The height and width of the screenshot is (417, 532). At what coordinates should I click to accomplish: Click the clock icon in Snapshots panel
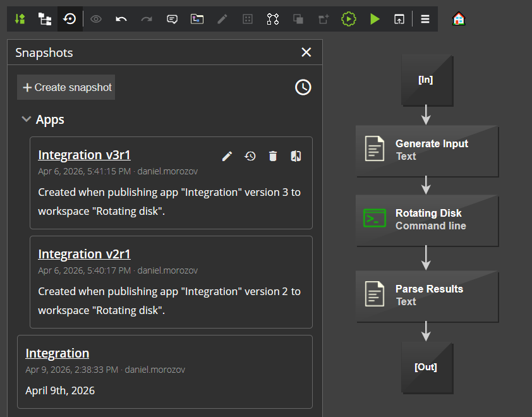pos(303,87)
